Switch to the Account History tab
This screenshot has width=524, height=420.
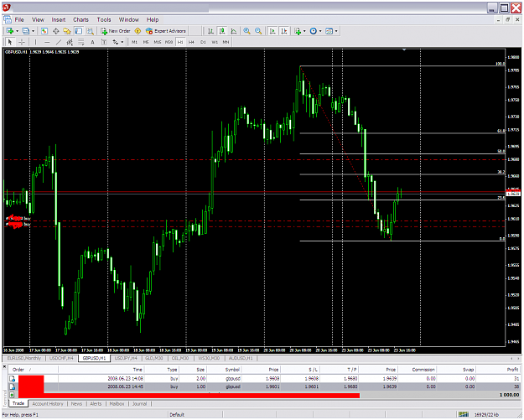pos(48,404)
